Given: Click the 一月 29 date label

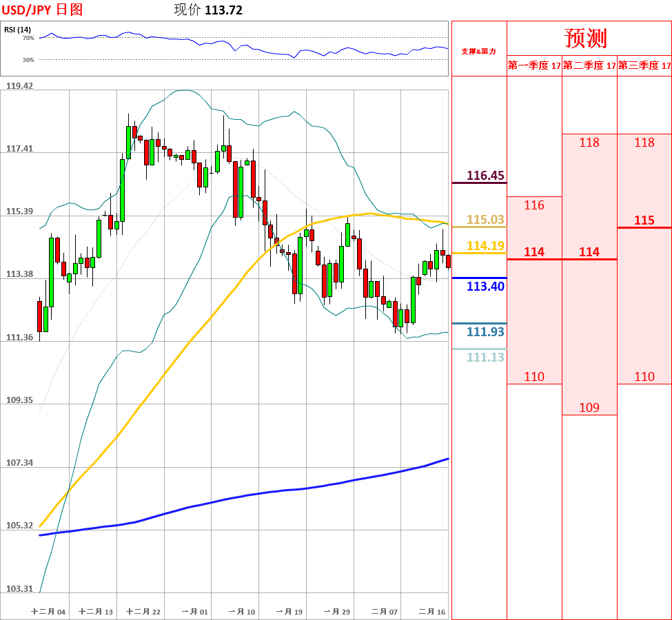Looking at the screenshot, I should click(x=337, y=612).
